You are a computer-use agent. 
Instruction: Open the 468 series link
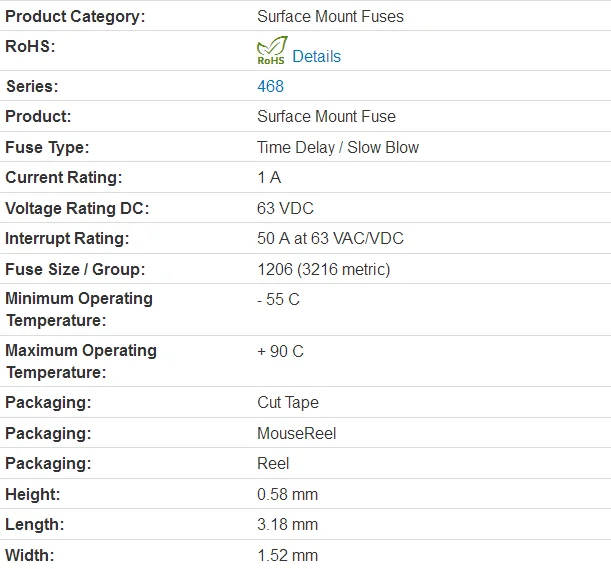click(270, 87)
